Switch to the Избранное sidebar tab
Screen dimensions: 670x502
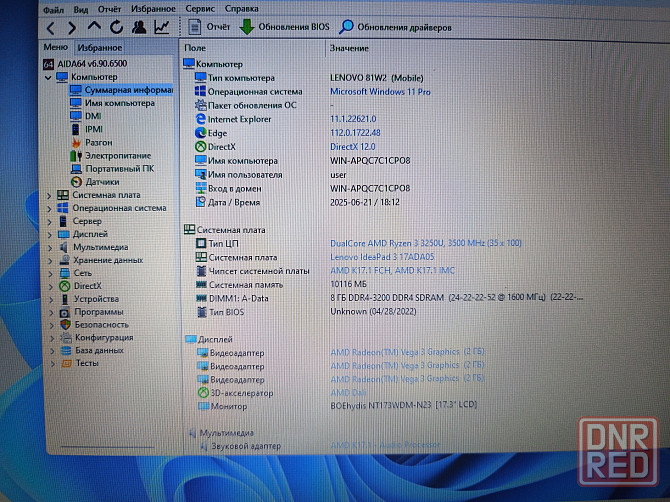(x=100, y=47)
